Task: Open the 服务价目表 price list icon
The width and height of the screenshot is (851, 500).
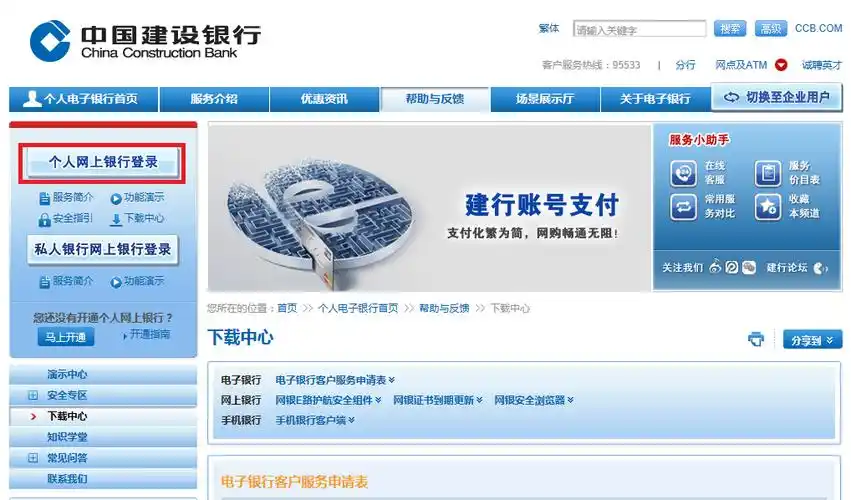Action: point(768,173)
